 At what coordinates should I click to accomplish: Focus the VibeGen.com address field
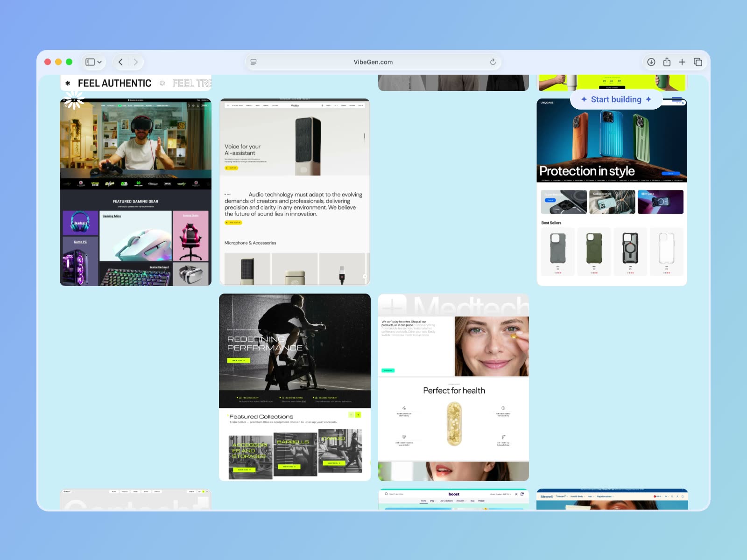point(373,62)
